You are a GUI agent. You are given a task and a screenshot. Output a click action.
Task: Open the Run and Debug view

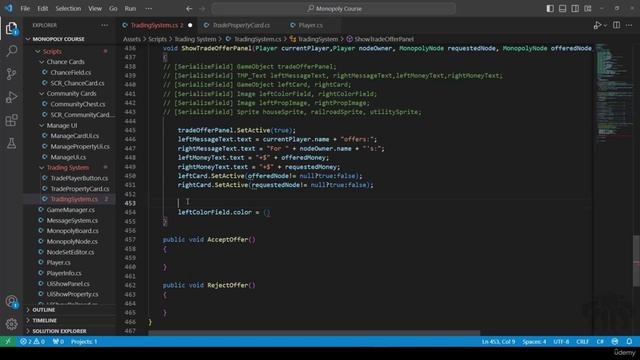click(11, 97)
